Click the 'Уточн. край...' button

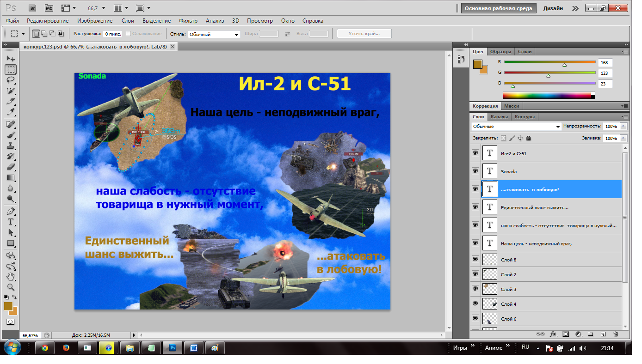click(364, 33)
